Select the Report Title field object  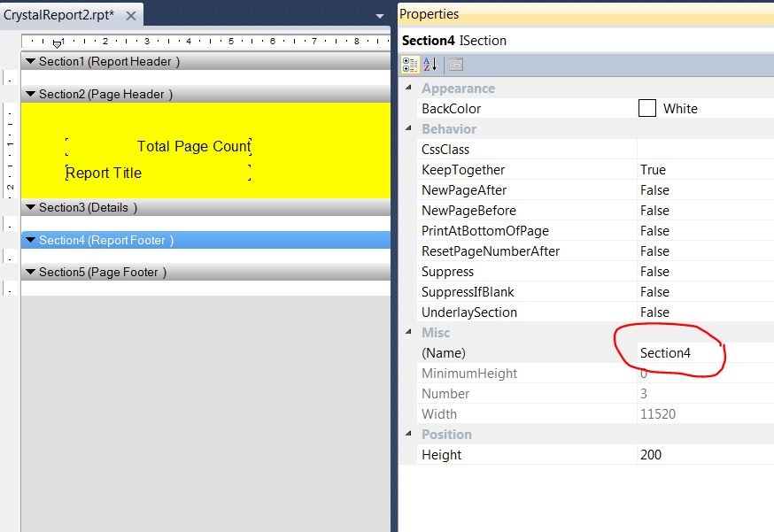click(159, 173)
